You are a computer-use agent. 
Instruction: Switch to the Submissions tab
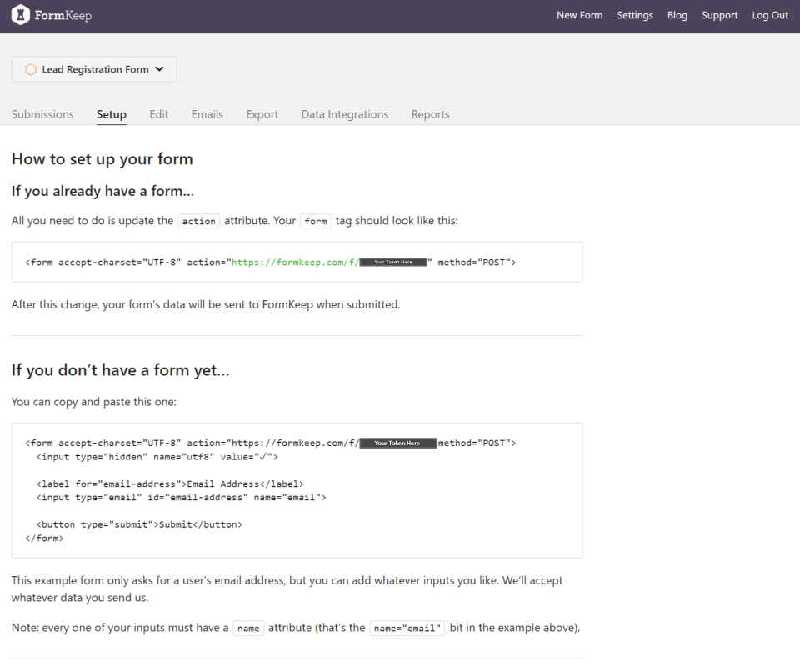[x=42, y=114]
